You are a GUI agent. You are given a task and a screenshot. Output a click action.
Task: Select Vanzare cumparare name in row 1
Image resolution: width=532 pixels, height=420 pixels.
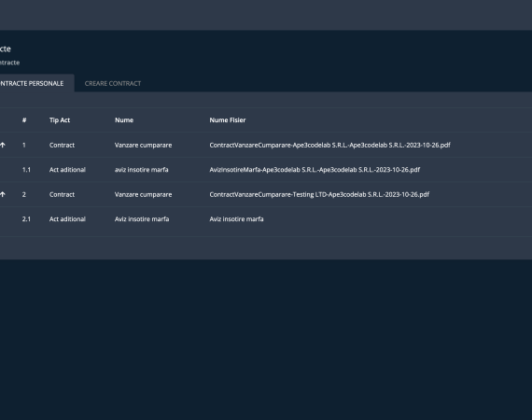pyautogui.click(x=143, y=146)
